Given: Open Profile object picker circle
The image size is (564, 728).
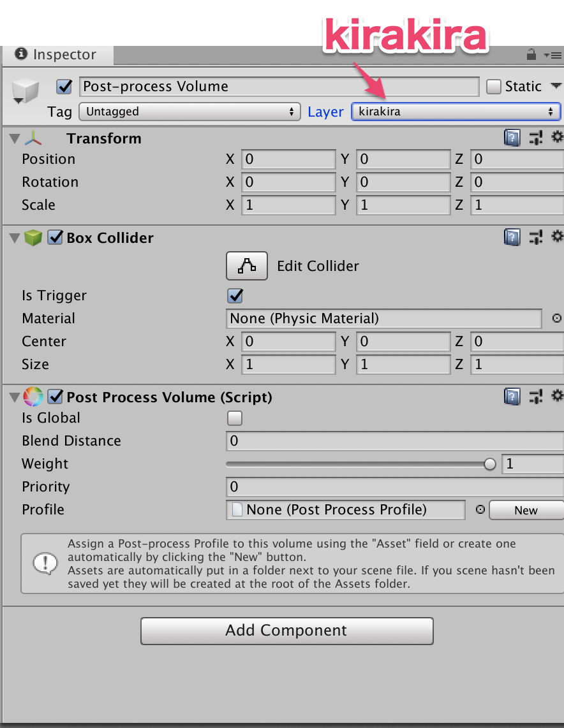Looking at the screenshot, I should tap(480, 509).
